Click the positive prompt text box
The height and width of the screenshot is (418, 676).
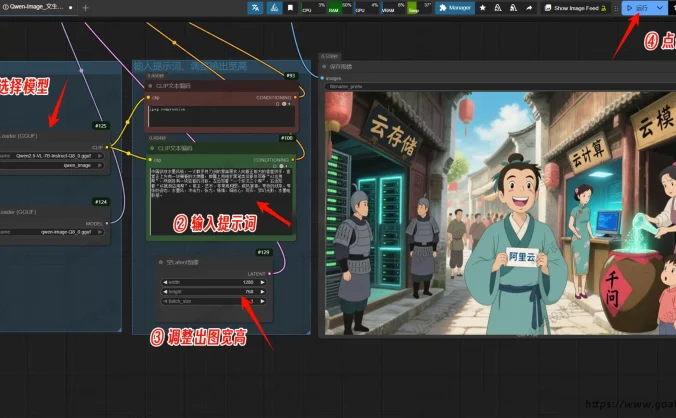click(221, 201)
